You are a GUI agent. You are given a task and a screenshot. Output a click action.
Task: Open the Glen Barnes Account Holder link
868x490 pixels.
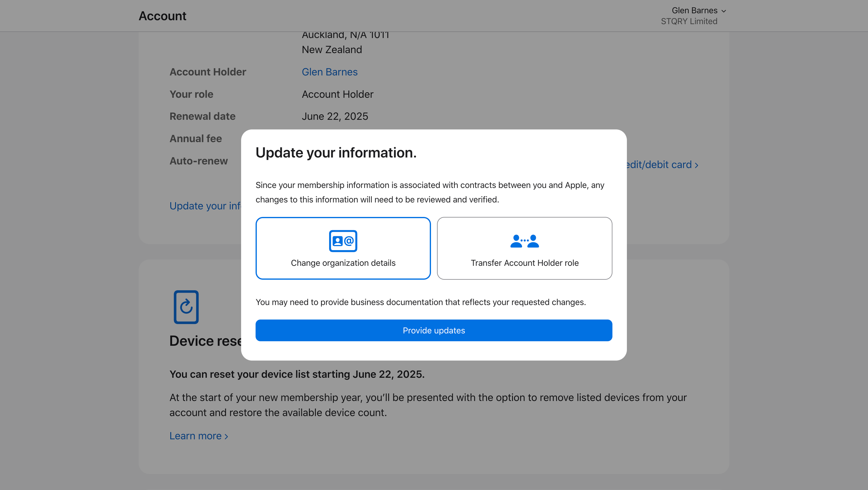(329, 72)
